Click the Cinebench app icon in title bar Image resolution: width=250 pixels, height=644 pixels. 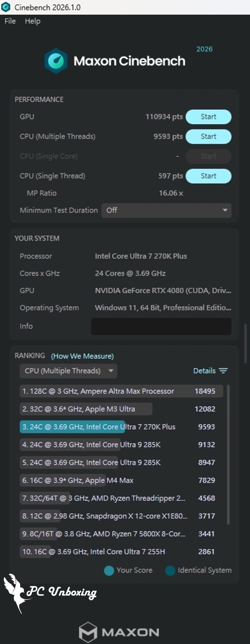pyautogui.click(x=6, y=7)
